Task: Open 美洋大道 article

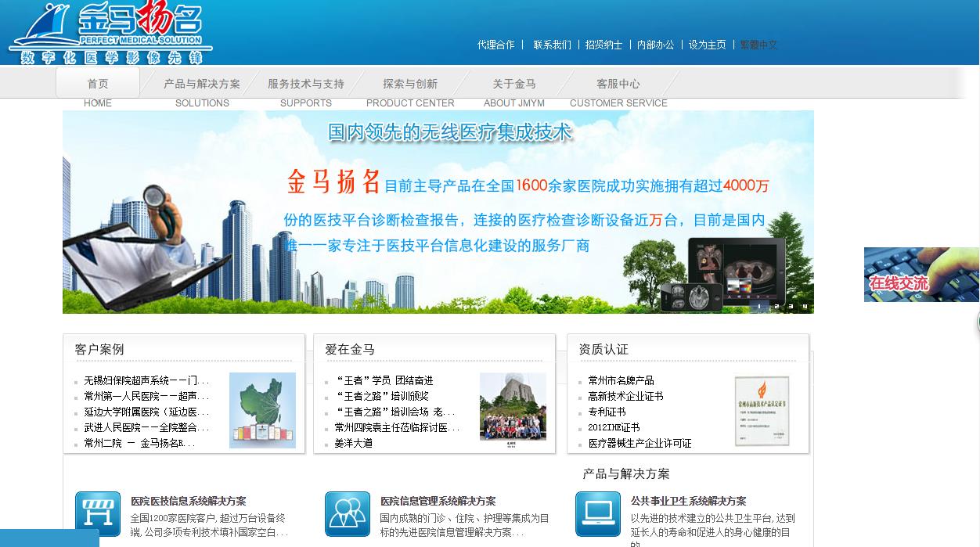Action: pos(353,443)
